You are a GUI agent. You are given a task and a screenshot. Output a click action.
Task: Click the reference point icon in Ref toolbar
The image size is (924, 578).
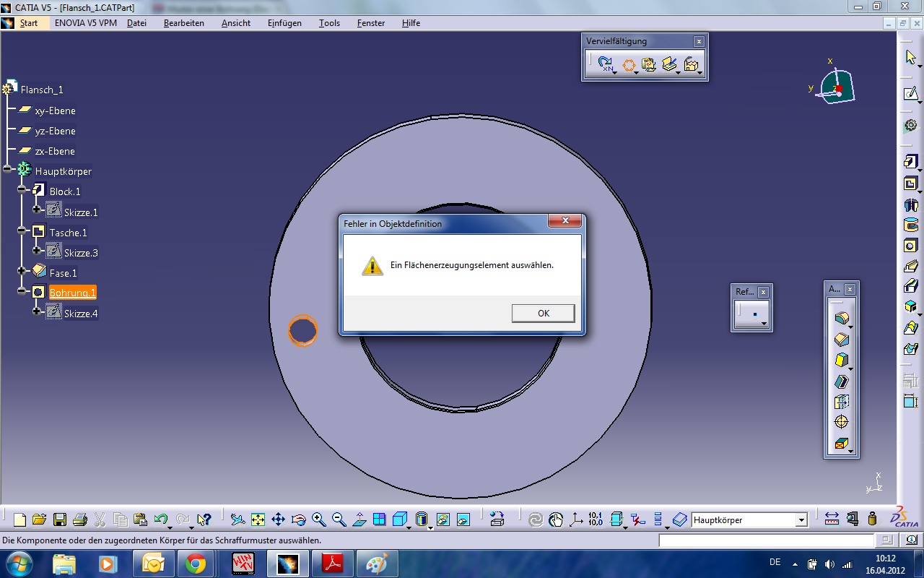click(754, 314)
